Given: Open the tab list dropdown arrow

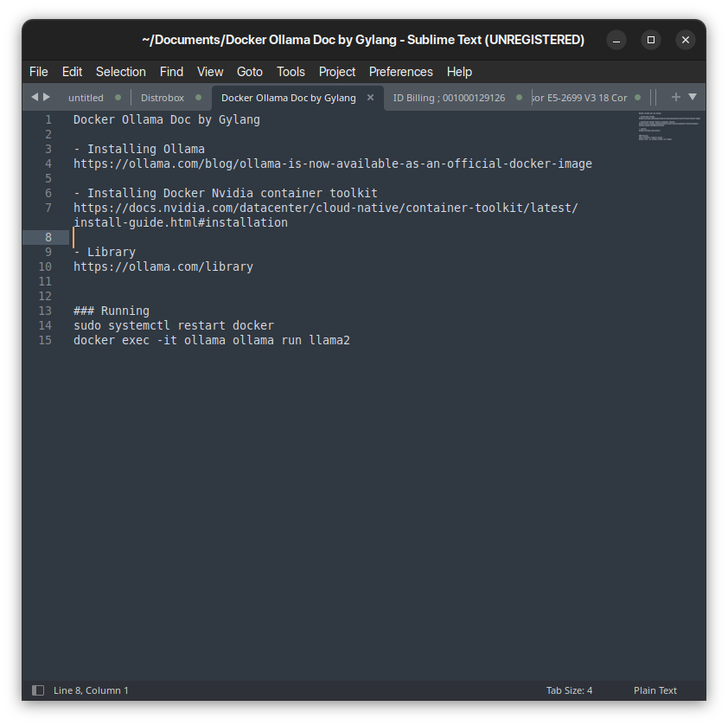Looking at the screenshot, I should (693, 97).
